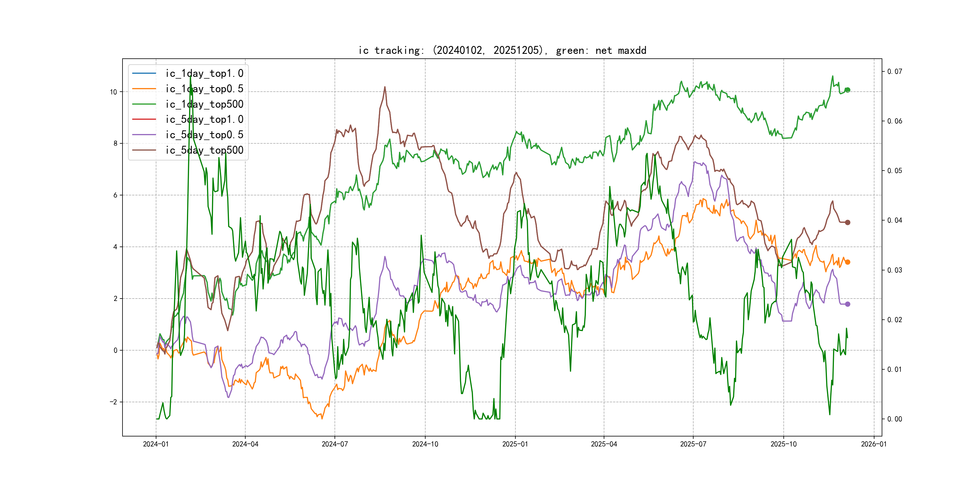Click the red ic_5day_top1.0 legend line
The image size is (980, 490).
pyautogui.click(x=144, y=119)
